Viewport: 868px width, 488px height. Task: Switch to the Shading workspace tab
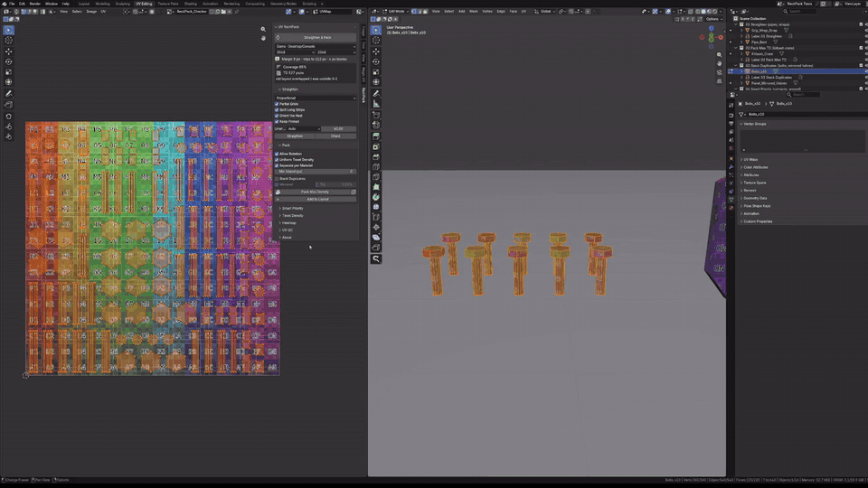[191, 4]
